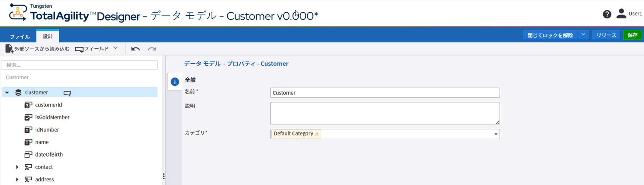Expand the address node
Image resolution: width=644 pixels, height=185 pixels.
tap(17, 179)
